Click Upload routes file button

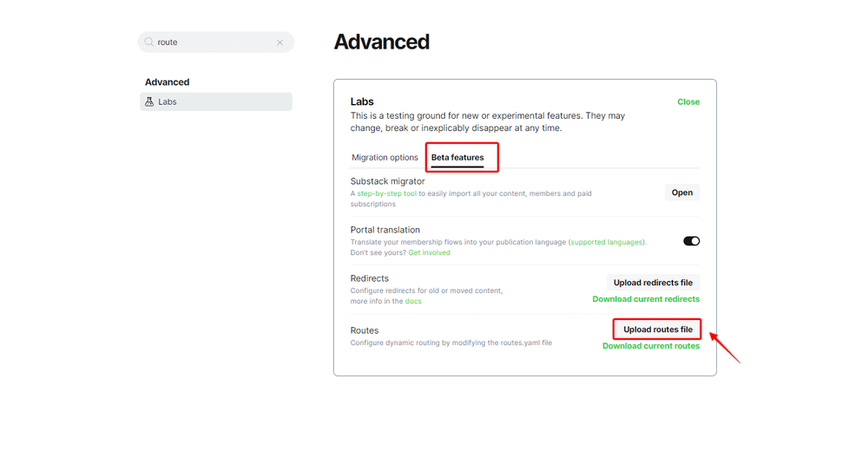coord(658,330)
